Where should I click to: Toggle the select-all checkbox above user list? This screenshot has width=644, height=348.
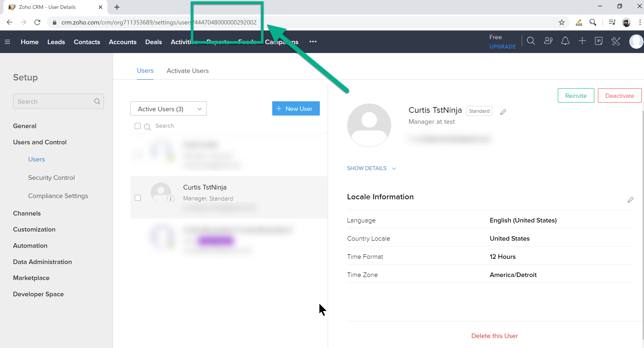138,126
